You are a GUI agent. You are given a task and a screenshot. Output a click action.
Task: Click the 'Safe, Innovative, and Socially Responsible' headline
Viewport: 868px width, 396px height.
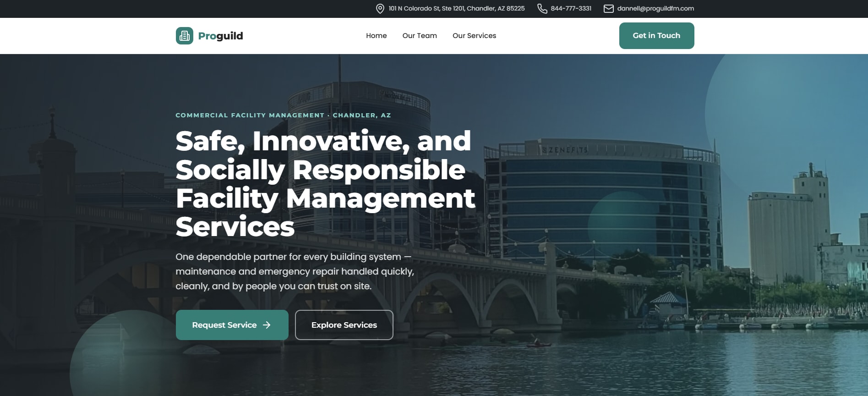(x=325, y=184)
